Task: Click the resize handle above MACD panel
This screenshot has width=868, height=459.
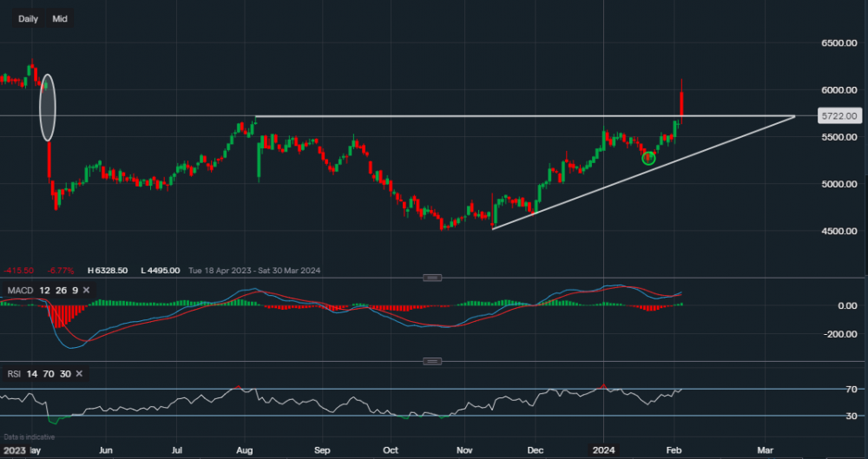Action: click(x=431, y=278)
